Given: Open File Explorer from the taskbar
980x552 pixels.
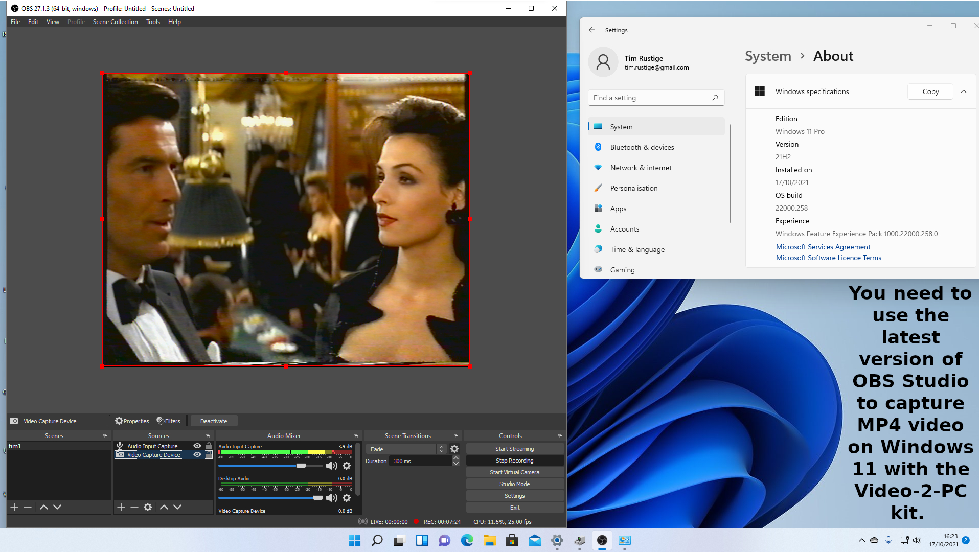Looking at the screenshot, I should tap(489, 540).
